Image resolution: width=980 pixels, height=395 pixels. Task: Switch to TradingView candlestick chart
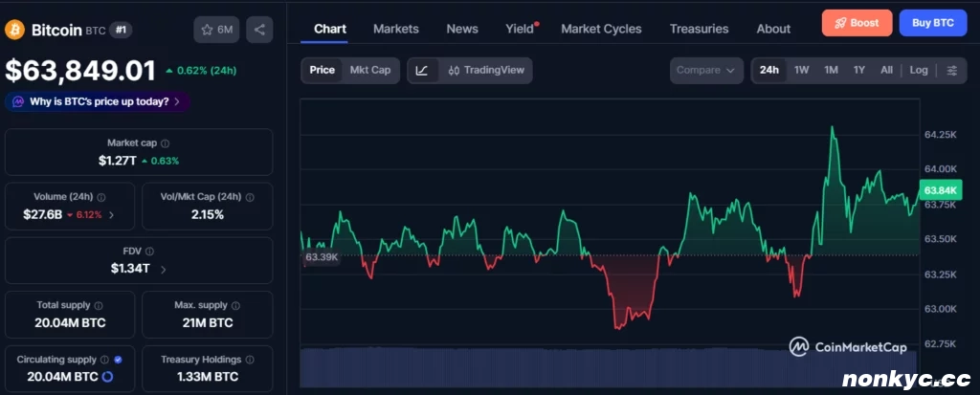486,71
